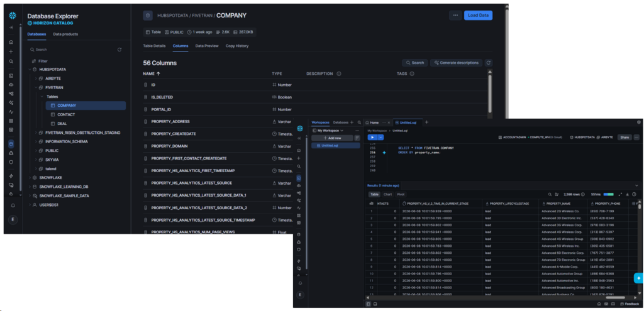Switch to Databases tab in worksheet window
Screen dimensions: 644x311
coord(340,123)
